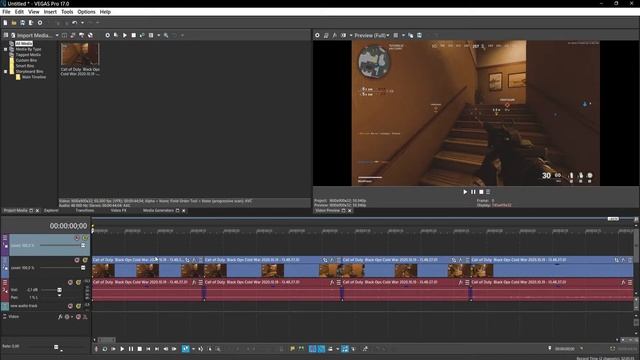Image resolution: width=640 pixels, height=360 pixels.
Task: Save the project with the toolbar disk icon
Action: point(22,23)
